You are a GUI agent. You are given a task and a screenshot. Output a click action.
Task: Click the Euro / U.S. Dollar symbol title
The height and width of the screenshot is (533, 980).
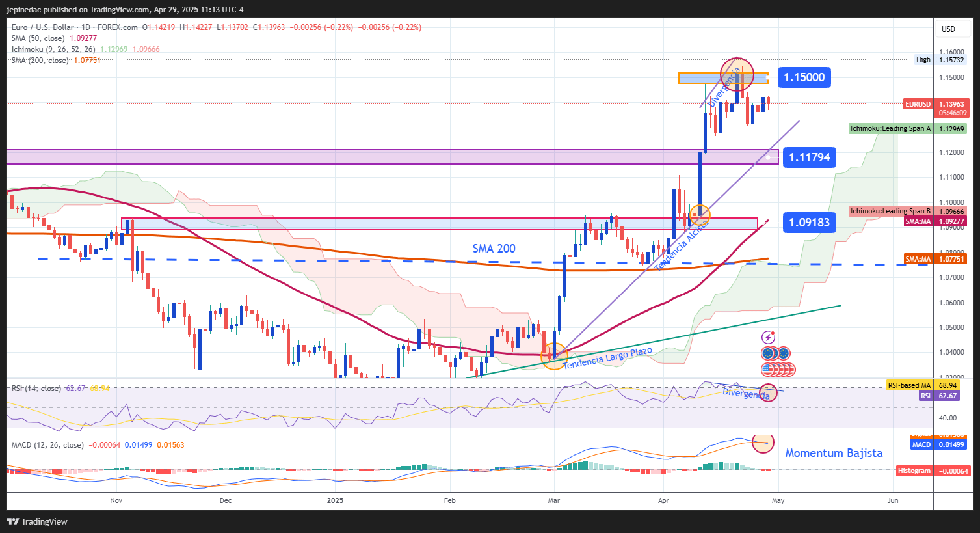point(42,27)
